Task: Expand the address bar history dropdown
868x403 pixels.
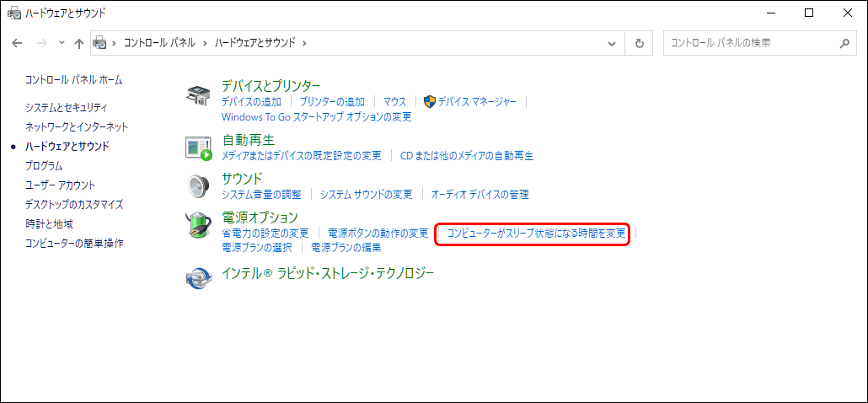Action: [x=612, y=43]
